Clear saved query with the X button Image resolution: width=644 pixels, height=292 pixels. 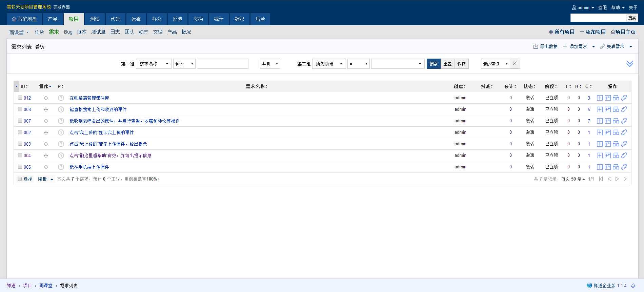(x=515, y=64)
